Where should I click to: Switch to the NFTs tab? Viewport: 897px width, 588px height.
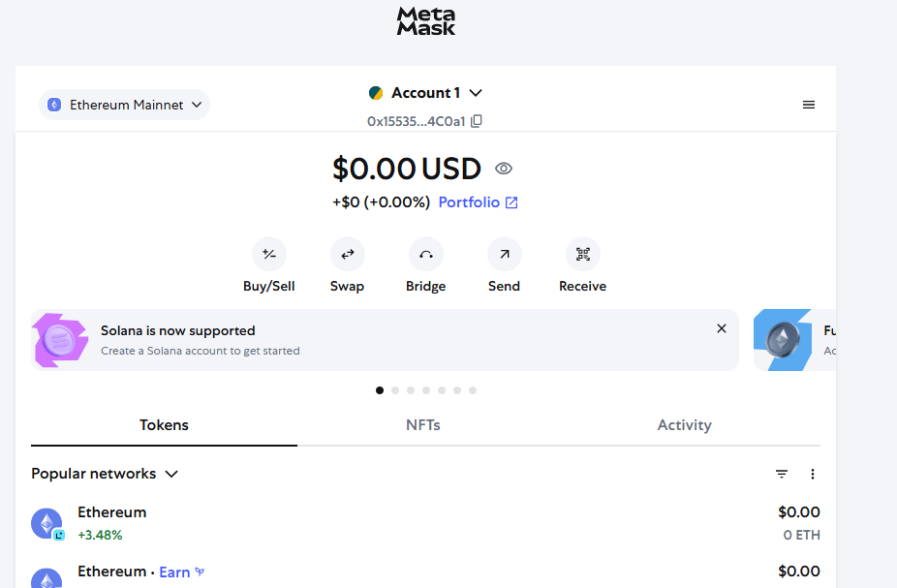[422, 425]
